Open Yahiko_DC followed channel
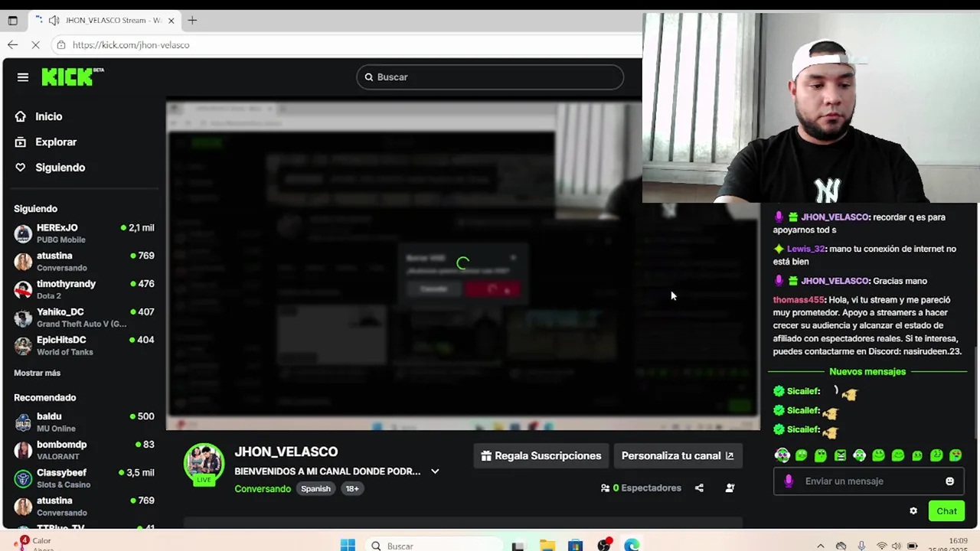The image size is (980, 551). pyautogui.click(x=84, y=317)
